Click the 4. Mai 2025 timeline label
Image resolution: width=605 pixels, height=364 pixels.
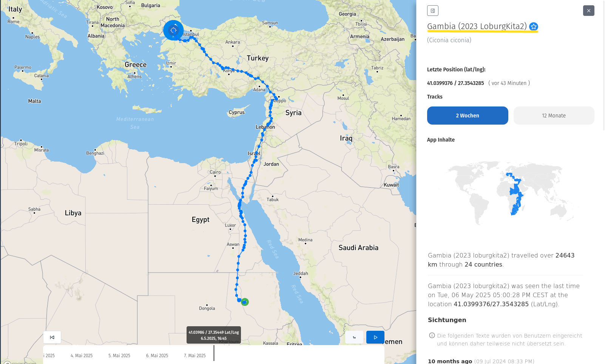click(x=82, y=356)
